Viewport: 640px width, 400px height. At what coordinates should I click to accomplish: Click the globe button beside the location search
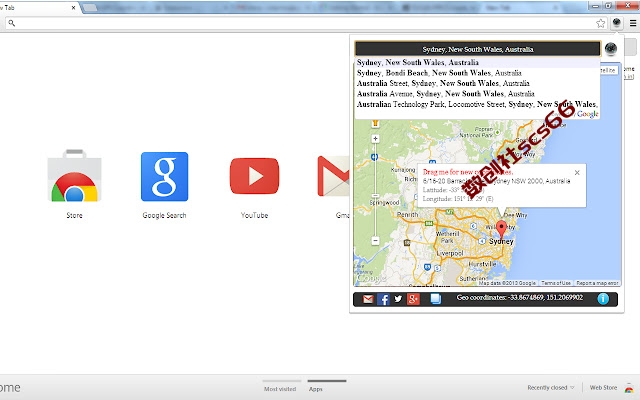point(611,49)
